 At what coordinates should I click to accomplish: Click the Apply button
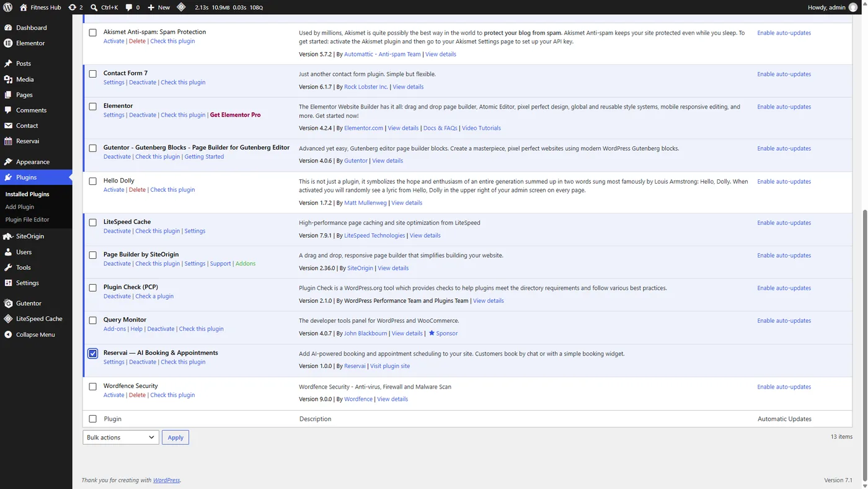[x=175, y=437]
